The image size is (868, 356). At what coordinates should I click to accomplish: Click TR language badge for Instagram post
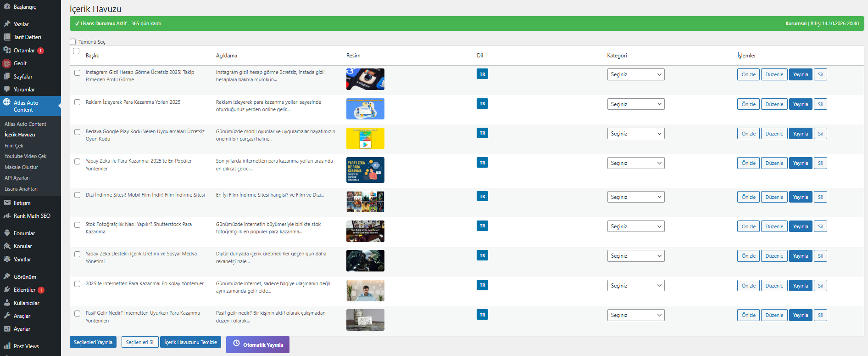[482, 74]
